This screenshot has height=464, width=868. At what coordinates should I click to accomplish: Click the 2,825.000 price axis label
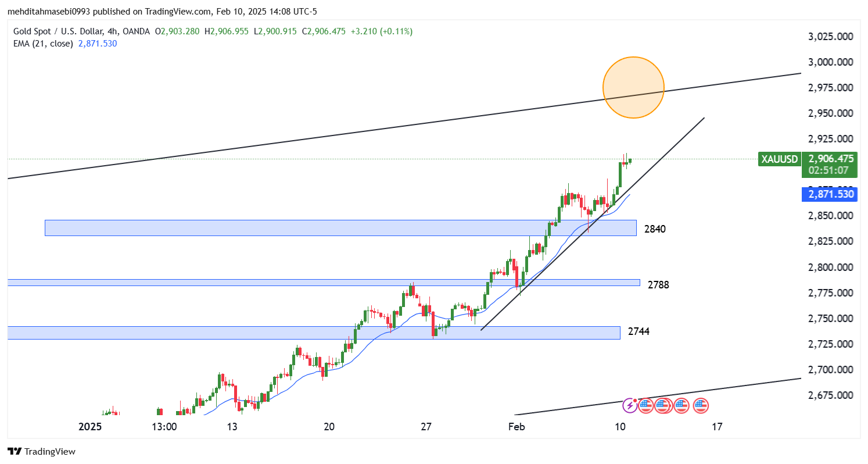[831, 241]
